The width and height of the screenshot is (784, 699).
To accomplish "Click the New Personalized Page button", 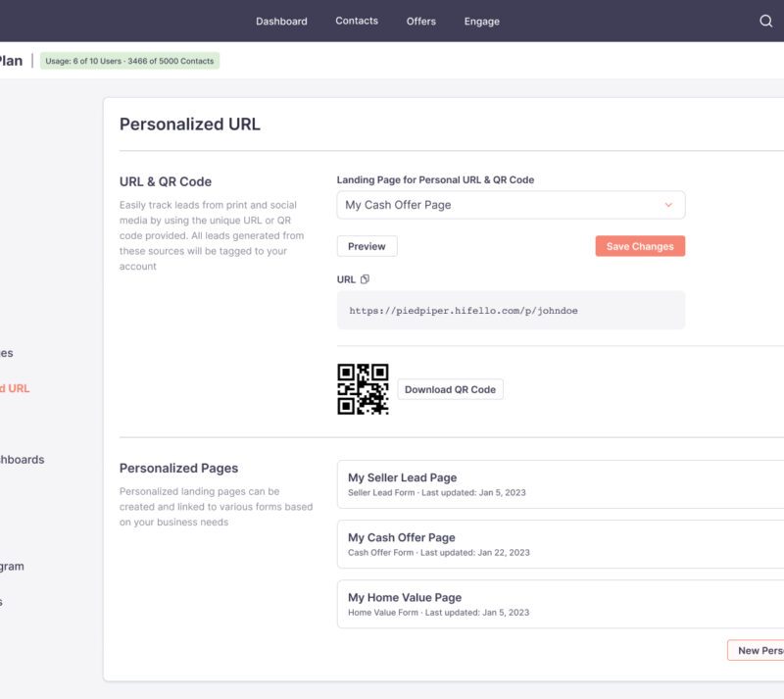I will point(757,650).
